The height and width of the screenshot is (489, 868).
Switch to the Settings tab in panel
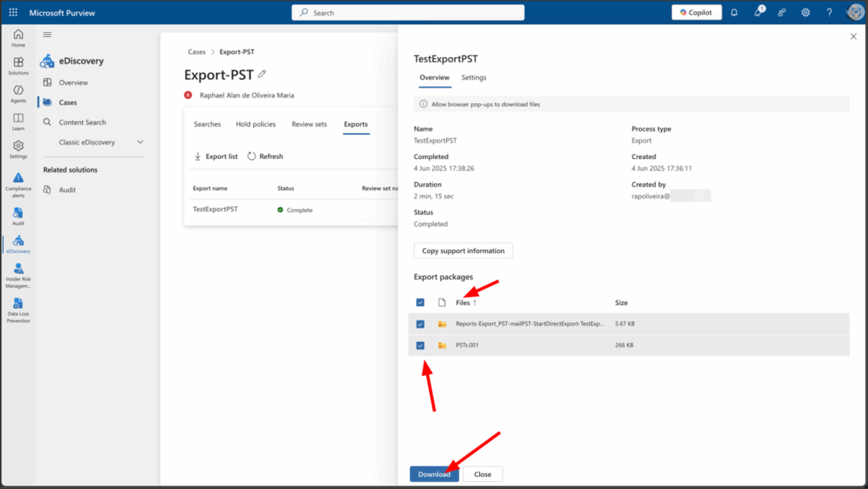point(474,77)
